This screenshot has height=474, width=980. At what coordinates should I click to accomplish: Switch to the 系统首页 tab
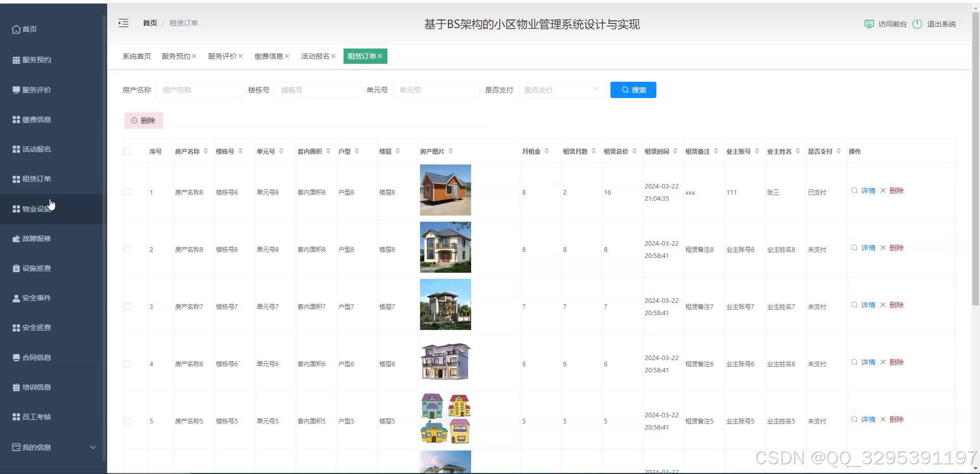pos(136,56)
